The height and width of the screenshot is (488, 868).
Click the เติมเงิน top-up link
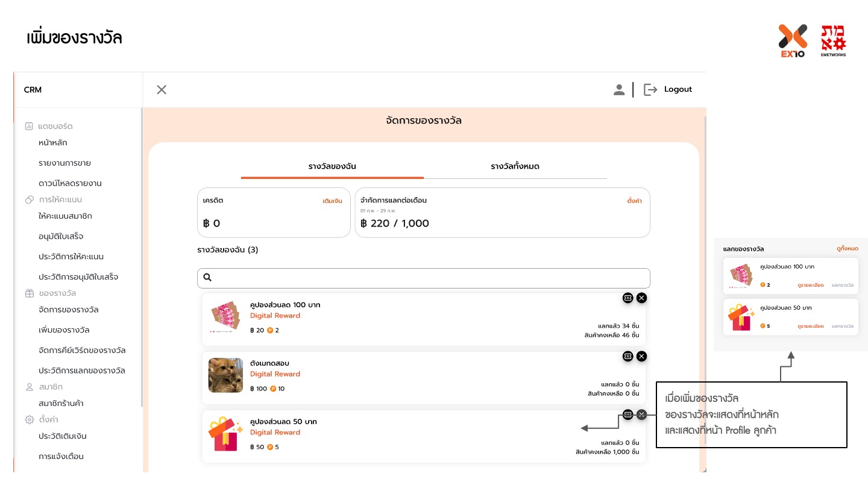tap(332, 201)
